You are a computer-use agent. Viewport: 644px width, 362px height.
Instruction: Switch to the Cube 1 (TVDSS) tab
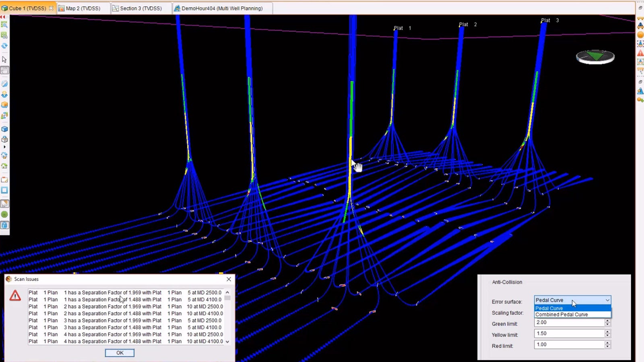[x=27, y=8]
